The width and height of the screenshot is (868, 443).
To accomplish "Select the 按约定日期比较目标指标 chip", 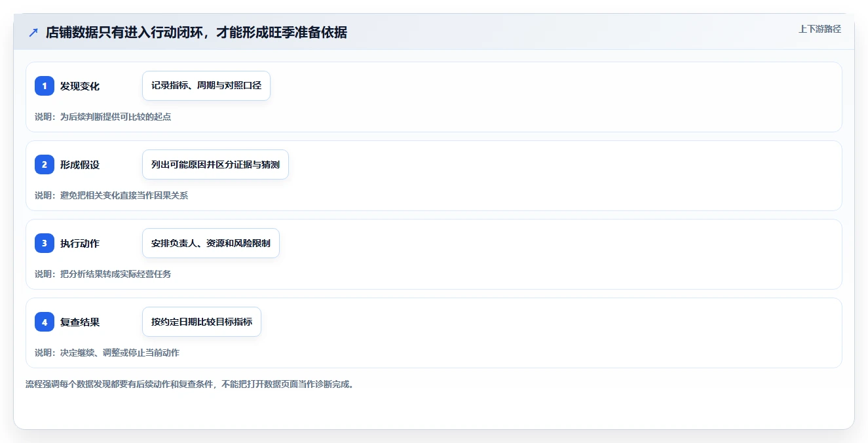I will point(202,322).
